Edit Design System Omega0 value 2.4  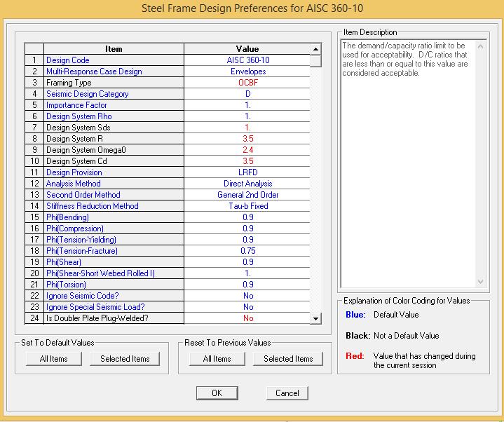[x=248, y=150]
